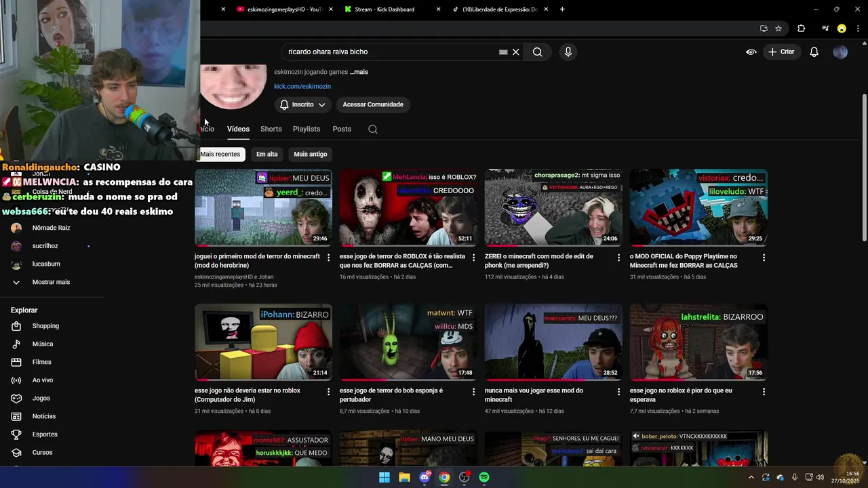Click the page vertical scrollbar
Image resolution: width=868 pixels, height=488 pixels.
[x=864, y=167]
